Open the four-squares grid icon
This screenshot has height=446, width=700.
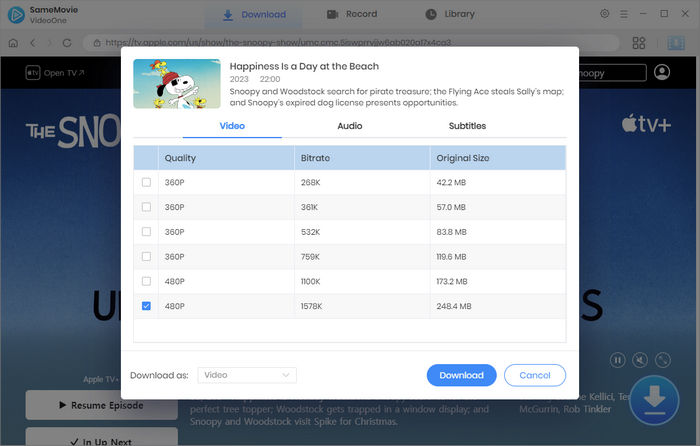pyautogui.click(x=639, y=43)
